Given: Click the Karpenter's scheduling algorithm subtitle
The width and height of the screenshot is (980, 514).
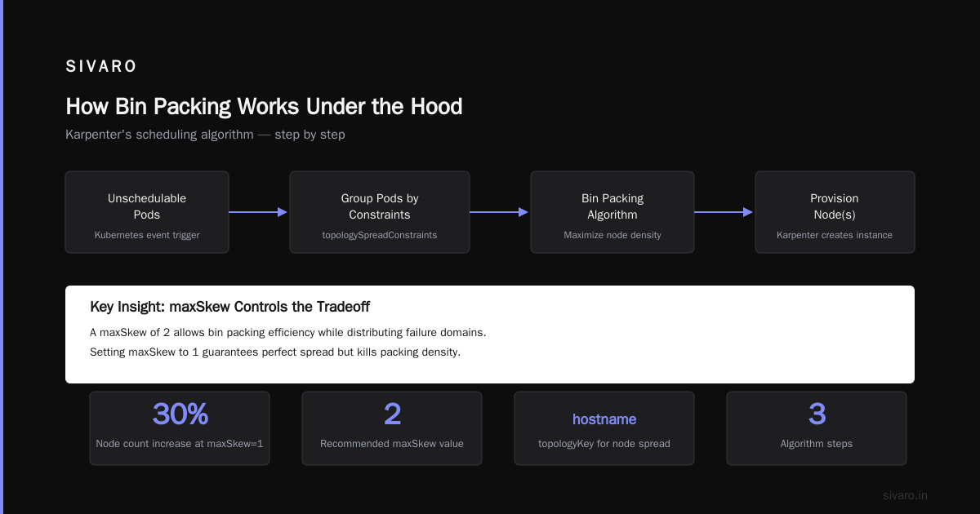Looking at the screenshot, I should tap(205, 135).
